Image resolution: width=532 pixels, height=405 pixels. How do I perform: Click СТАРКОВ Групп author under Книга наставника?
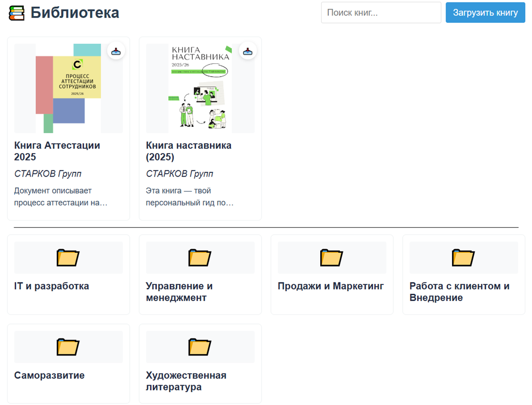[180, 174]
